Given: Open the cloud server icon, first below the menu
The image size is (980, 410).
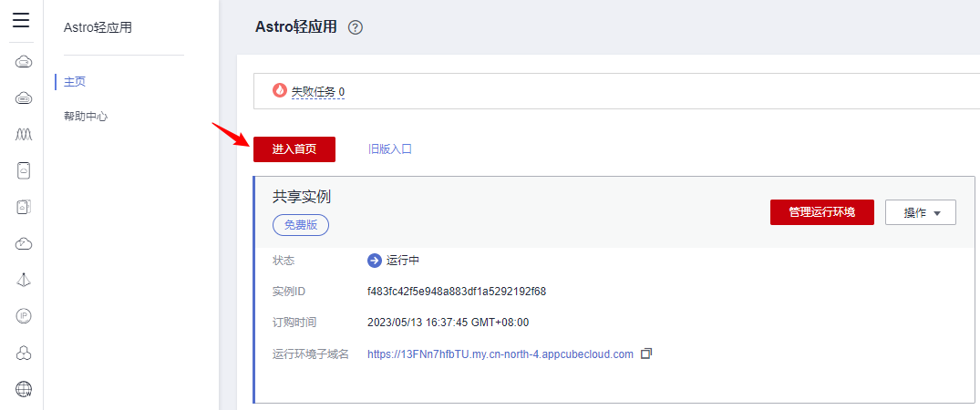Looking at the screenshot, I should click(x=23, y=61).
